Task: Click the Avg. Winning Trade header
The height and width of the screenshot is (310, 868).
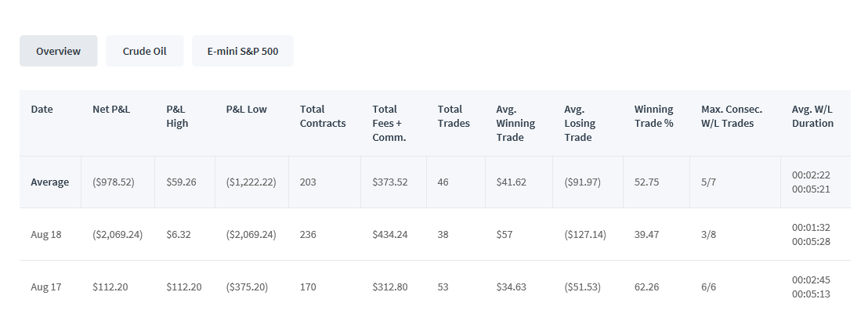Action: click(x=515, y=123)
